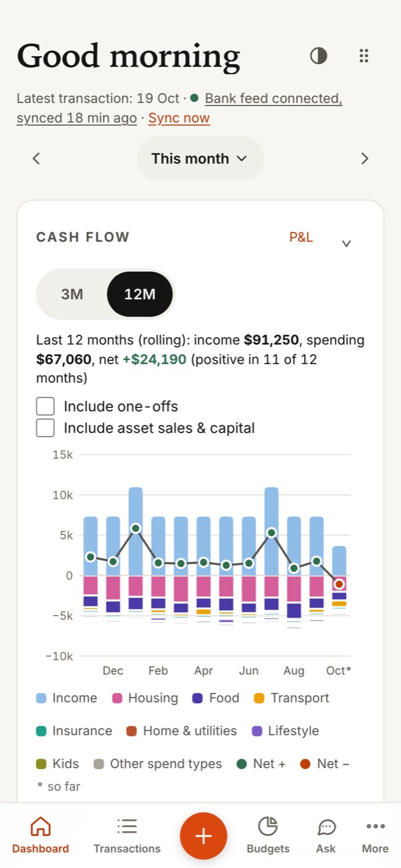Viewport: 401px width, 868px height.
Task: Toggle the Housing legend swatch
Action: pos(117,698)
